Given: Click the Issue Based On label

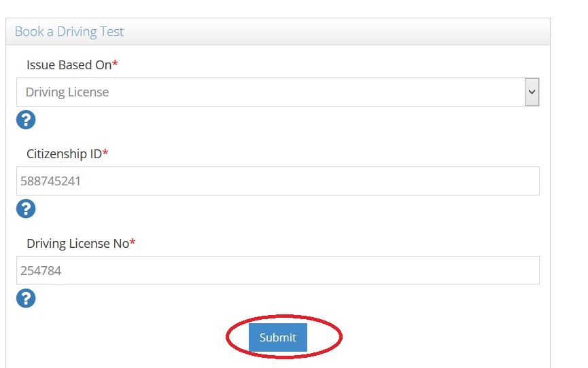Looking at the screenshot, I should tap(69, 65).
